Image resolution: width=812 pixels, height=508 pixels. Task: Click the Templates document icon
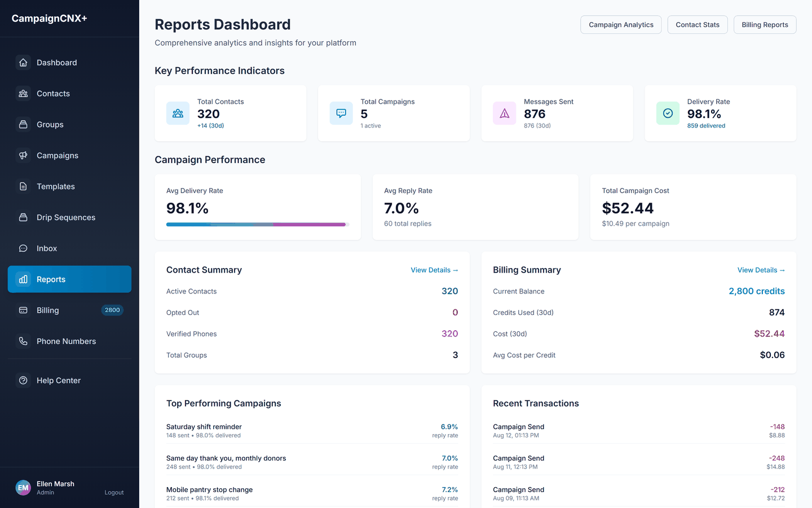point(23,186)
